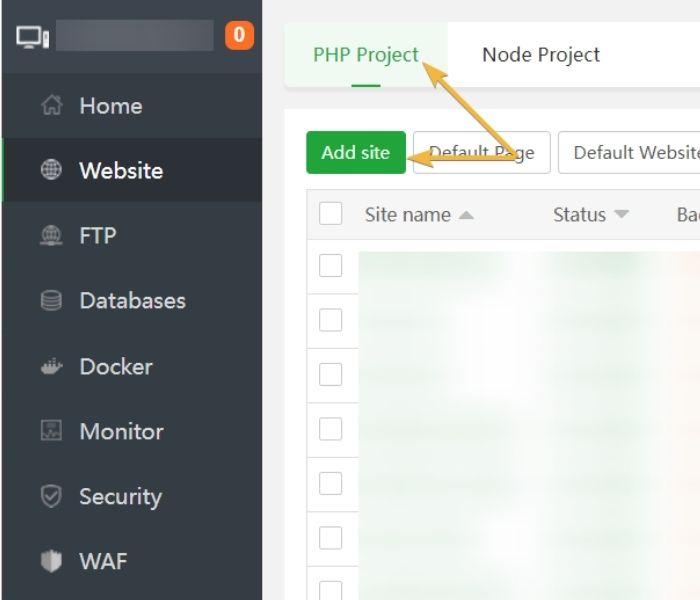The height and width of the screenshot is (600, 700).
Task: Click the Default Page button
Action: coord(482,153)
